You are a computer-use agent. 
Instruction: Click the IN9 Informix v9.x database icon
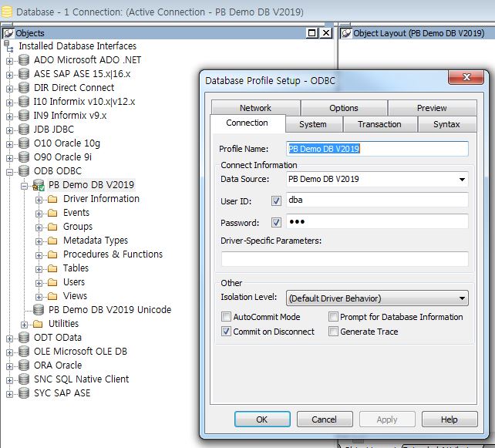24,115
